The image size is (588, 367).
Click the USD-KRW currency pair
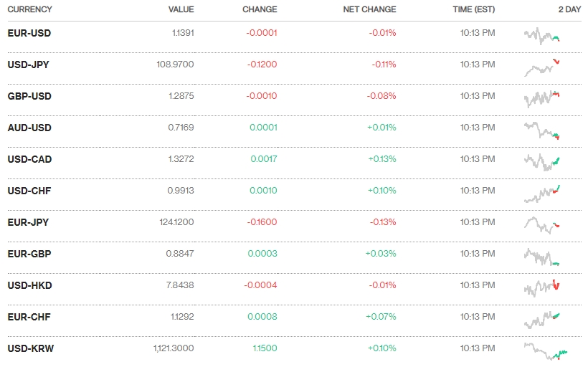click(x=30, y=348)
